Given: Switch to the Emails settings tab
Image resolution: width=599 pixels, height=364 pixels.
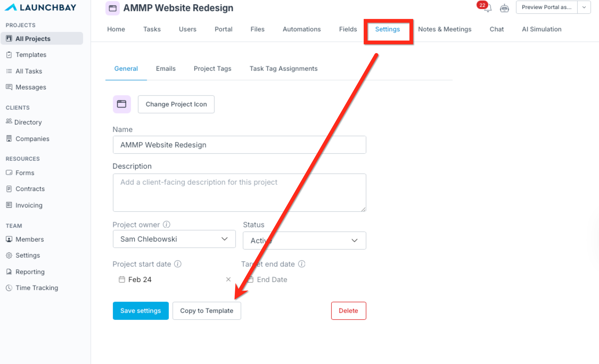Looking at the screenshot, I should pos(166,69).
